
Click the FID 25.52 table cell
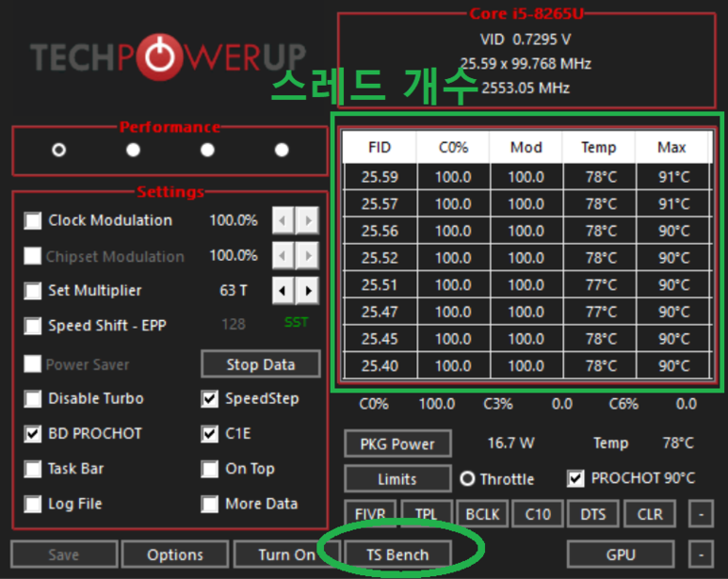[380, 257]
